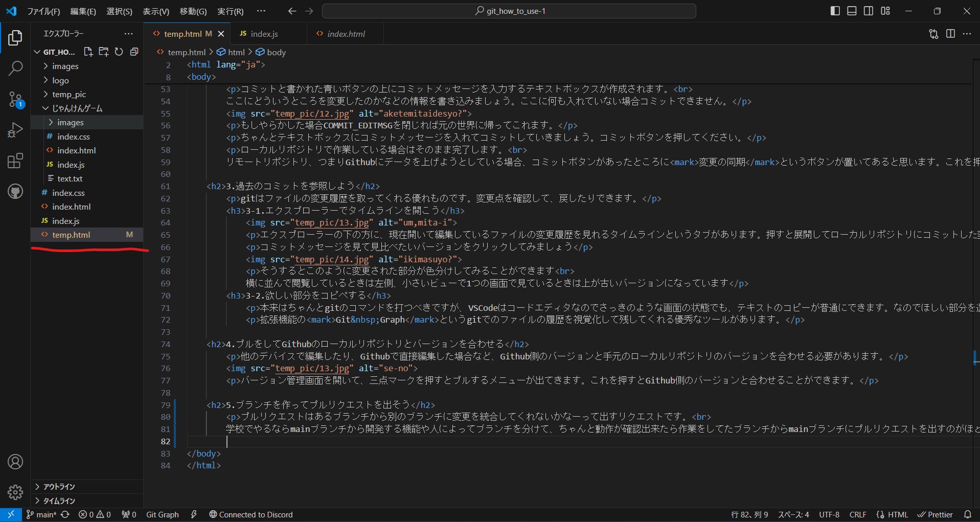Click the main* branch indicator
This screenshot has width=980, height=522.
click(41, 514)
